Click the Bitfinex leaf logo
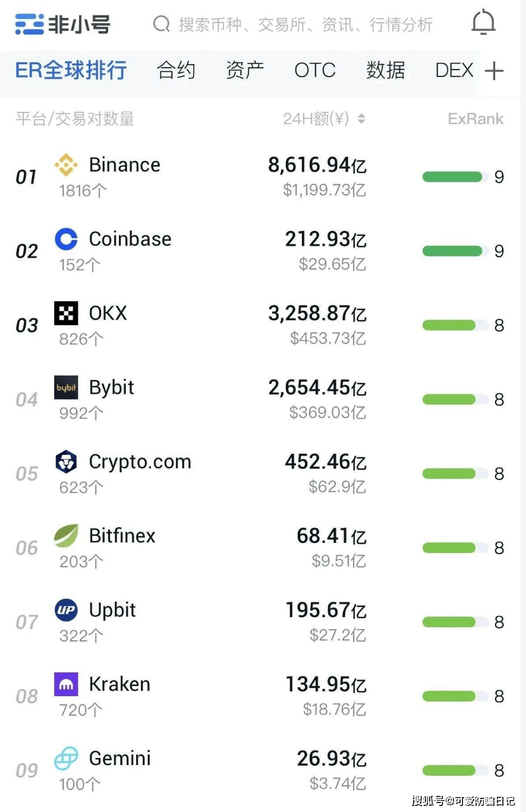The image size is (526, 812). point(66,536)
